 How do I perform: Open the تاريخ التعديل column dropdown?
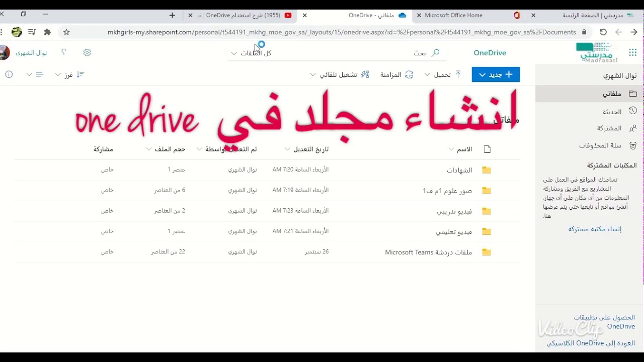click(288, 149)
